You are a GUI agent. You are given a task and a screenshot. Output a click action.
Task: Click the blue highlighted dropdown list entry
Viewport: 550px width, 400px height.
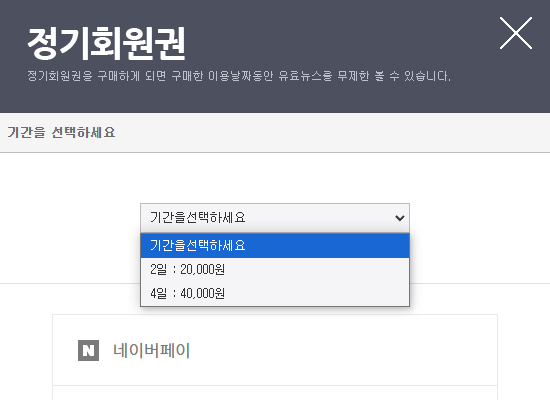pos(275,246)
